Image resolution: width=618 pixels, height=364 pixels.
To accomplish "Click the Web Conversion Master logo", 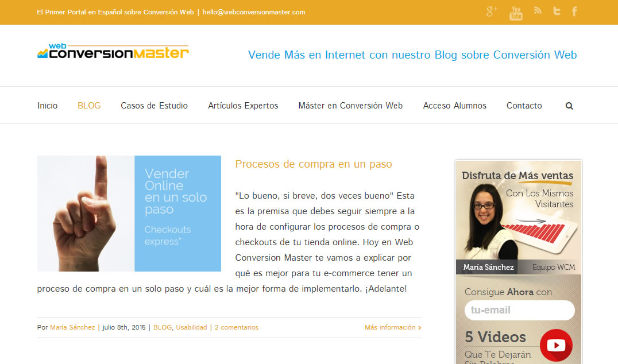I will click(x=113, y=51).
